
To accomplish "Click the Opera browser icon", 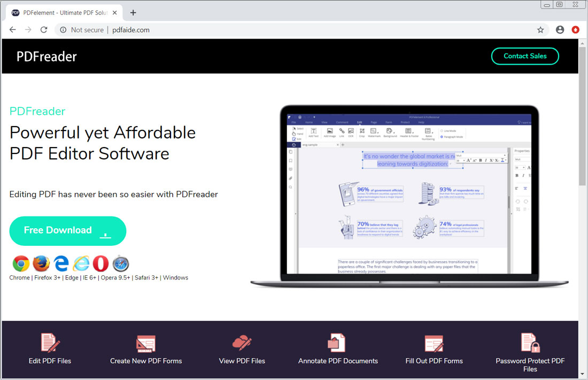I will [100, 263].
